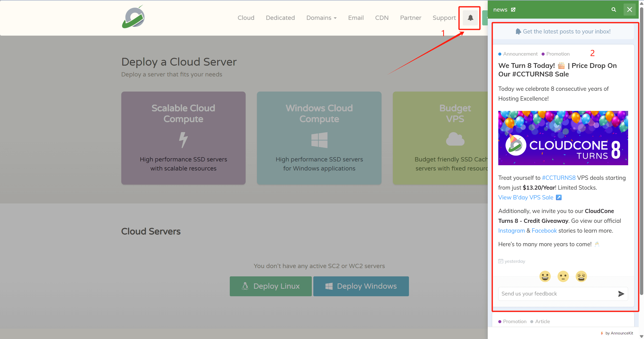The width and height of the screenshot is (644, 339).
Task: Click Promotion tag on first post
Action: [x=555, y=54]
